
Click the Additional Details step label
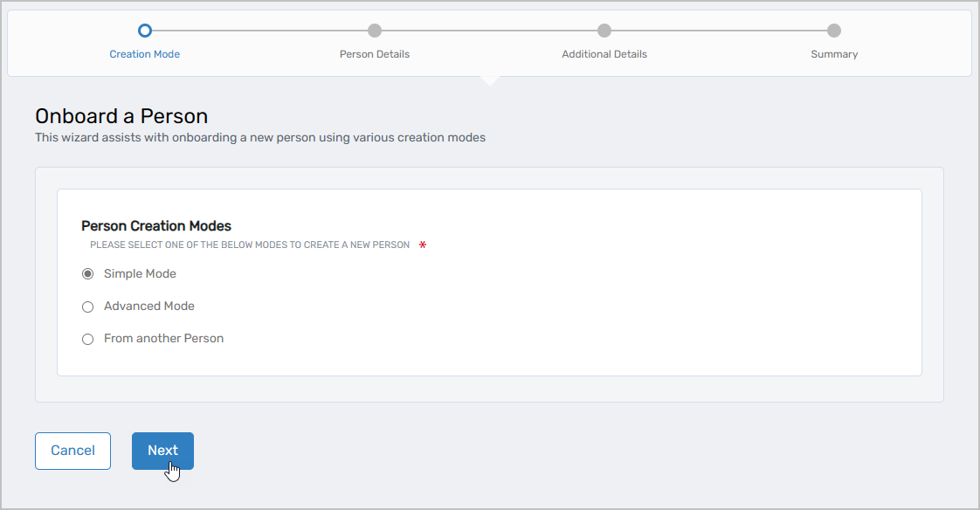click(x=604, y=53)
